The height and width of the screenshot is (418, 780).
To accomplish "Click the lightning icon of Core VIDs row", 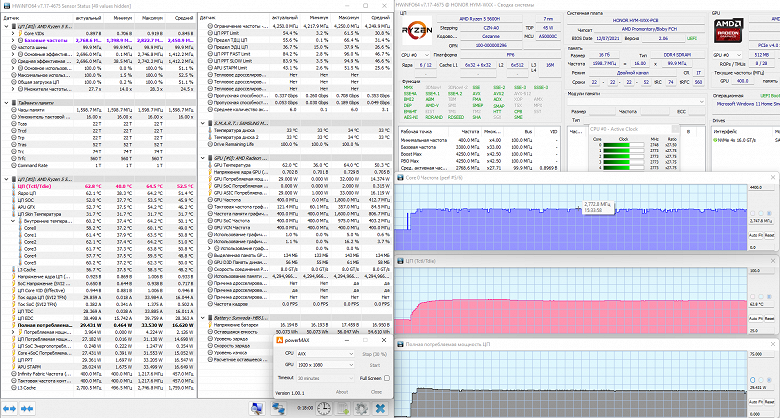I will pyautogui.click(x=20, y=33).
